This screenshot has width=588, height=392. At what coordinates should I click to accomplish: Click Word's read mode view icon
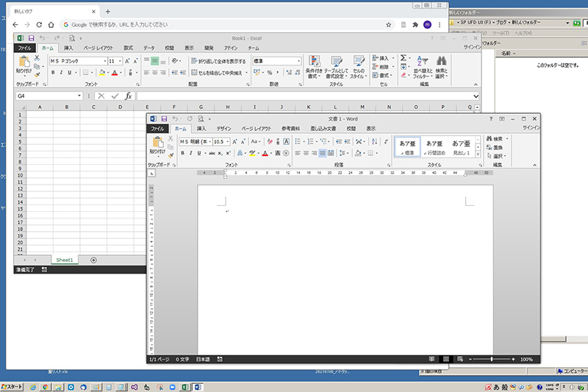(431, 360)
